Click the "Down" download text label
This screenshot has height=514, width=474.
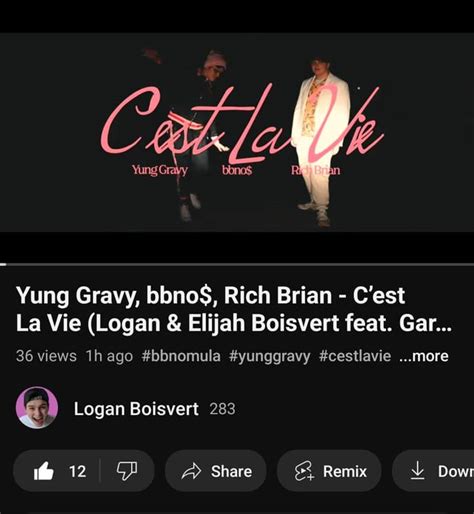tap(456, 471)
